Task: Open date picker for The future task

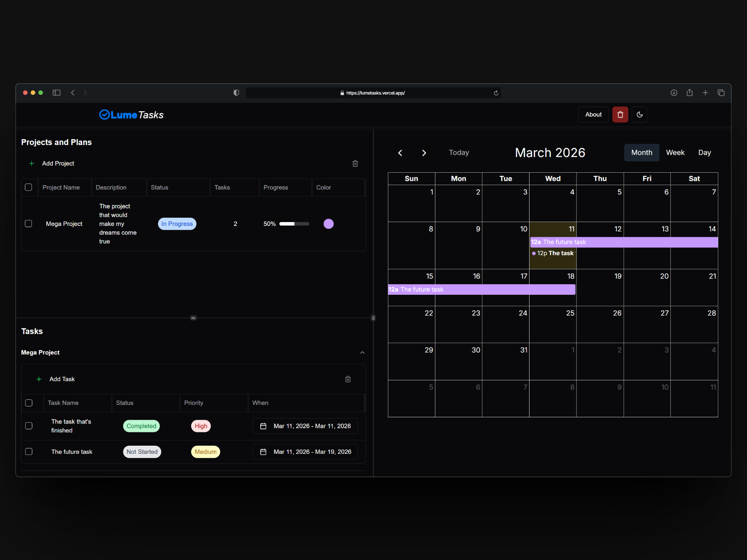Action: coord(305,451)
